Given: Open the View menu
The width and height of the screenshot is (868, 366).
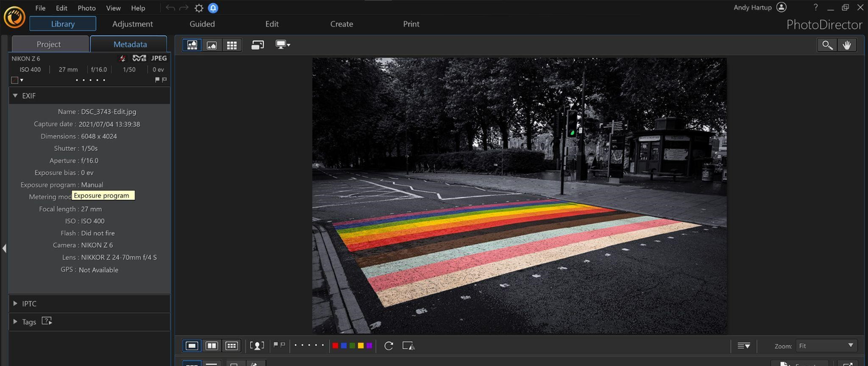Looking at the screenshot, I should [113, 8].
